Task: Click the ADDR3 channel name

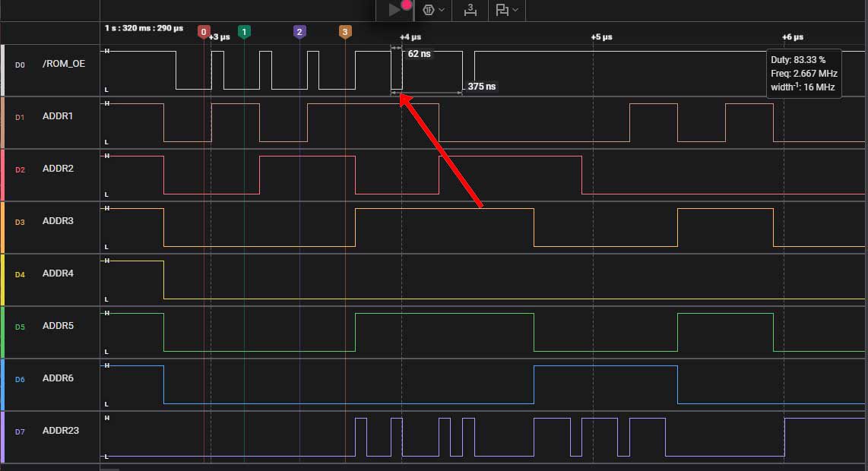Action: pyautogui.click(x=58, y=221)
